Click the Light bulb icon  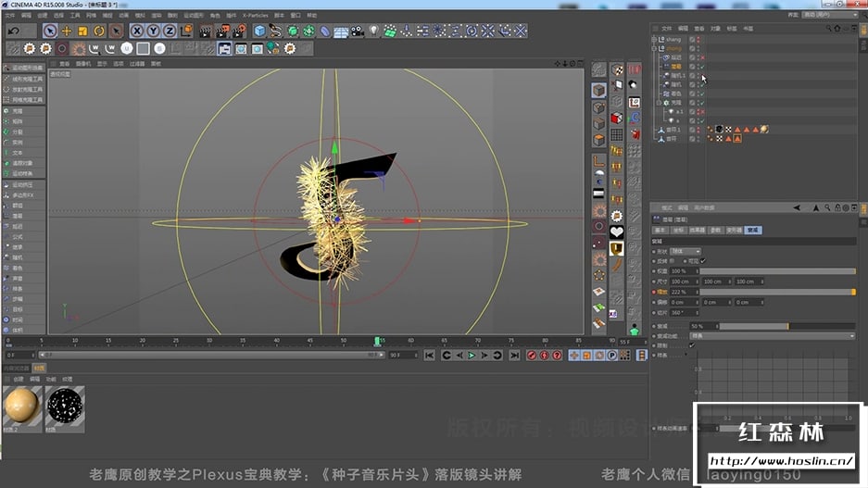click(x=374, y=31)
